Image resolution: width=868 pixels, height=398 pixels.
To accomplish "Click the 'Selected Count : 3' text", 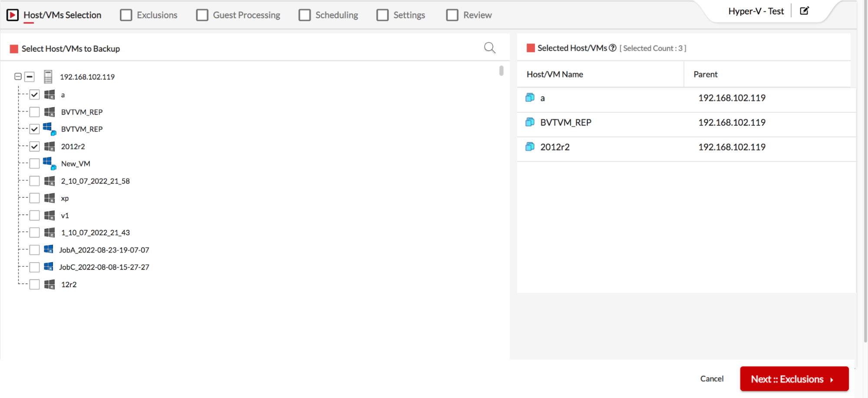I will tap(653, 48).
